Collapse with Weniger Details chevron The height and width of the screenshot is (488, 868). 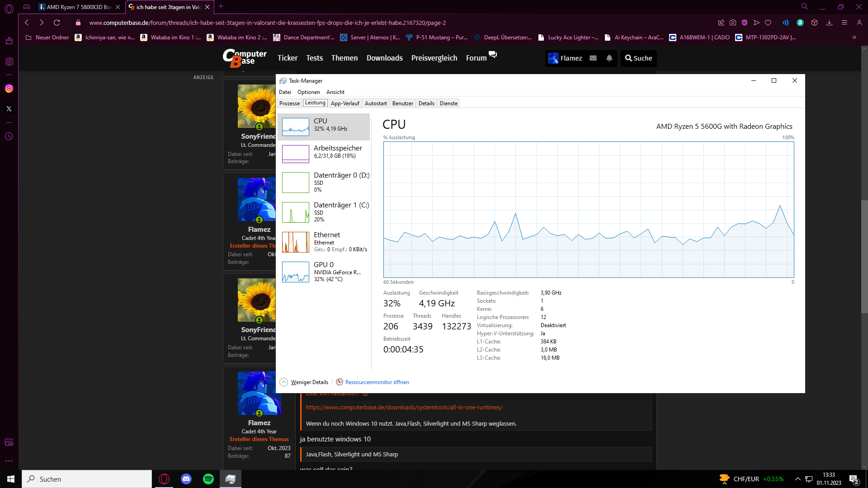click(x=284, y=382)
